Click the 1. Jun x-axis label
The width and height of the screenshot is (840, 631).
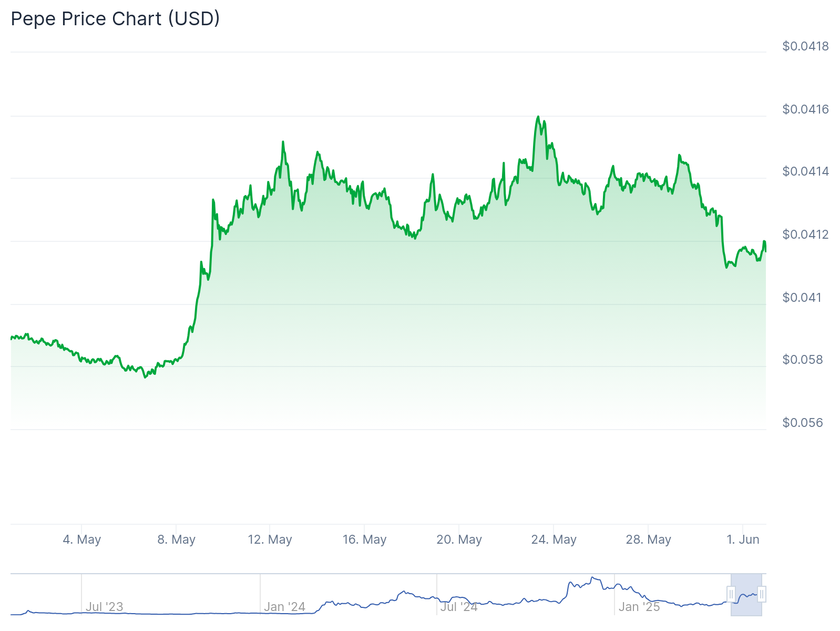[x=743, y=540]
